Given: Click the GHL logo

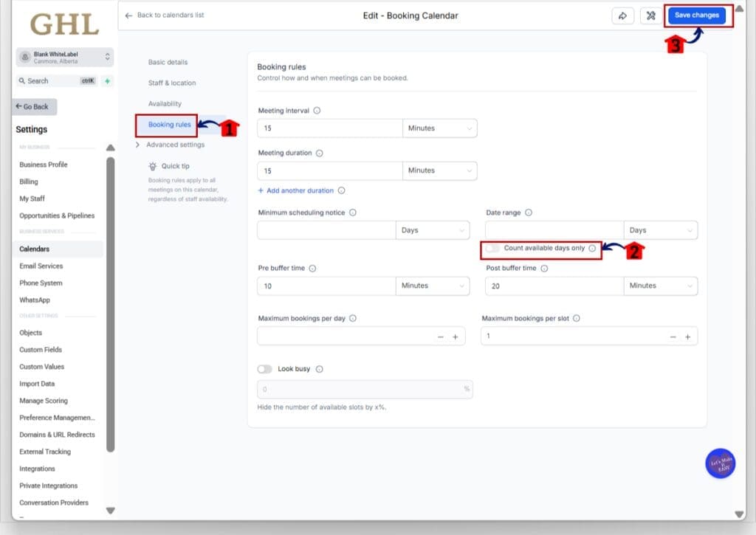Looking at the screenshot, I should (x=65, y=24).
